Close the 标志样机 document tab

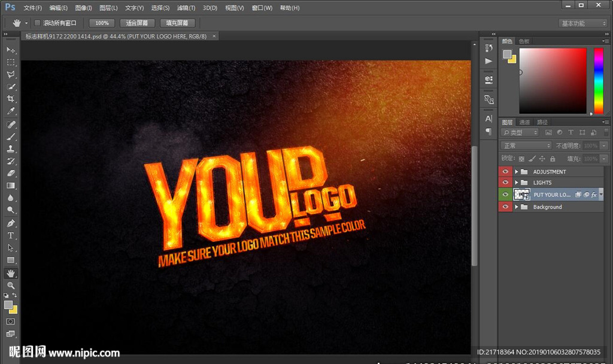[x=214, y=36]
